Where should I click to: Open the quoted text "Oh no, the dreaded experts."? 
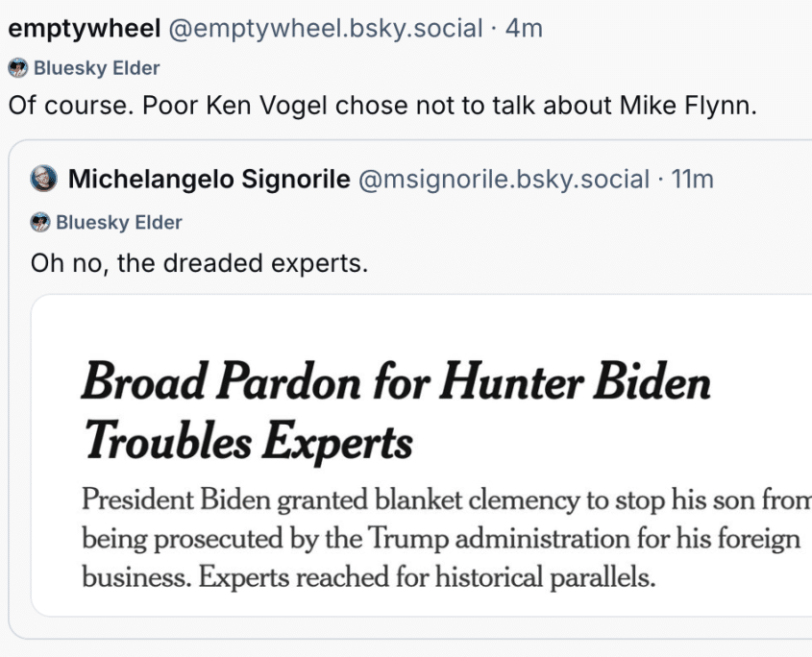(x=199, y=262)
